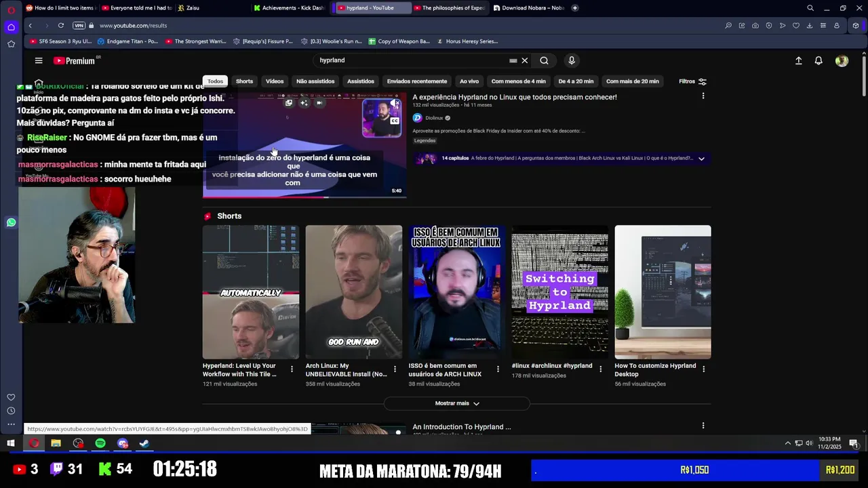Open the A experiência Hyprland no Linux video title
Image resolution: width=868 pixels, height=488 pixels.
[x=515, y=97]
